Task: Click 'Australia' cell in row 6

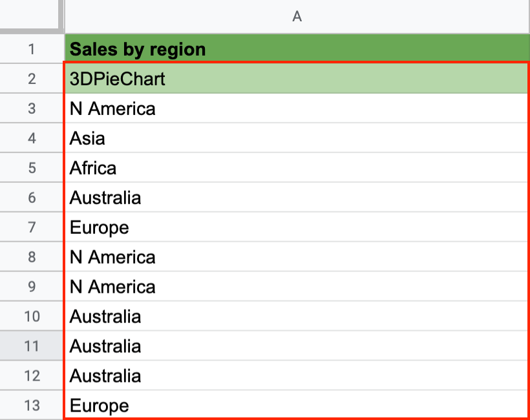Action: (297, 198)
